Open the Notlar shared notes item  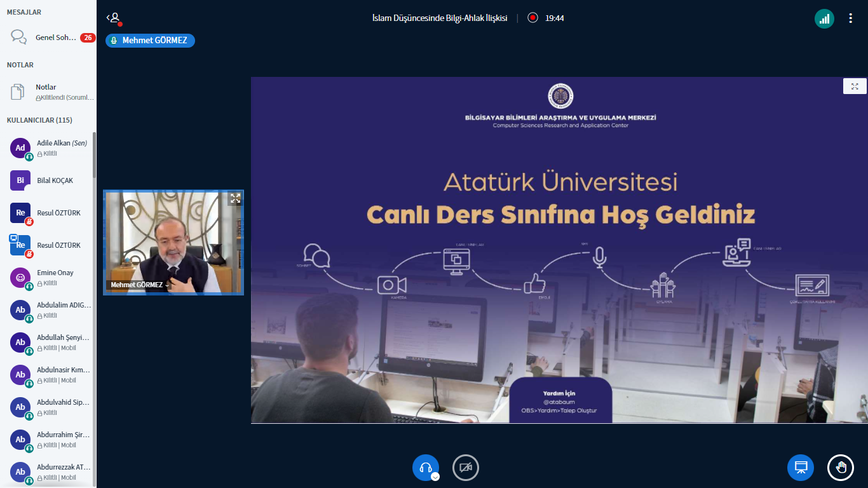coord(64,92)
